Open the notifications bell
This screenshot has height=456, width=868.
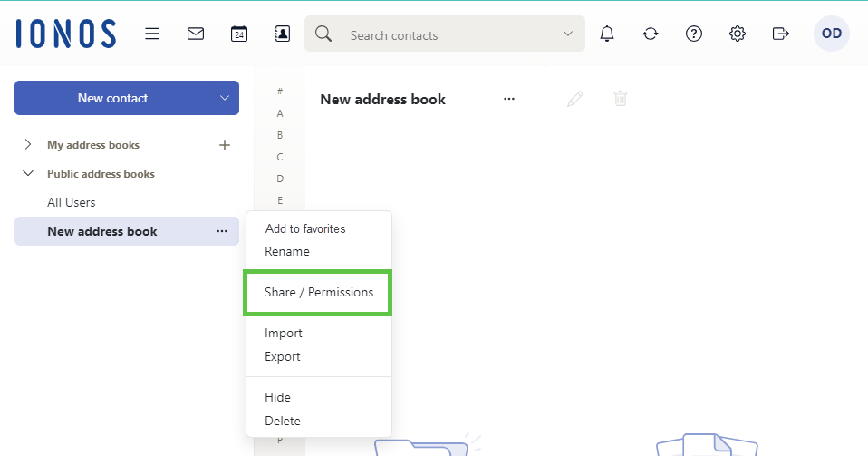pos(607,34)
